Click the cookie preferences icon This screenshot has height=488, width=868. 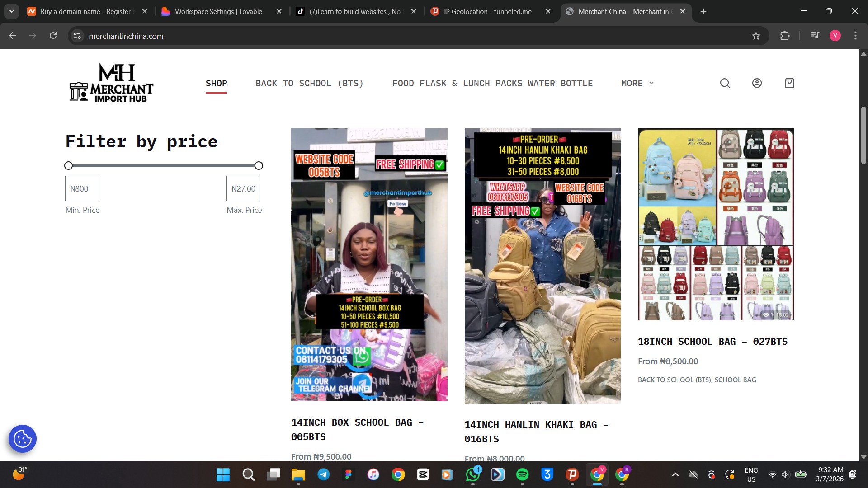(x=23, y=438)
